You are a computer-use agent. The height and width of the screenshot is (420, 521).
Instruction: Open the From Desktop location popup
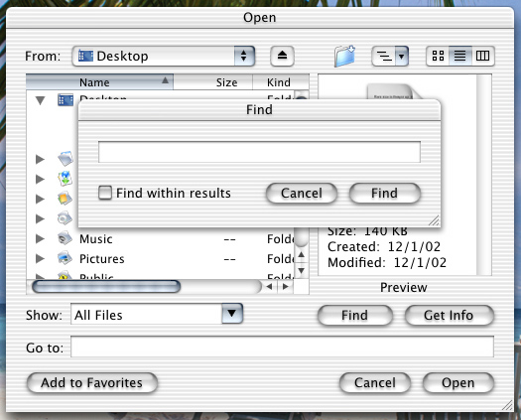[x=164, y=56]
